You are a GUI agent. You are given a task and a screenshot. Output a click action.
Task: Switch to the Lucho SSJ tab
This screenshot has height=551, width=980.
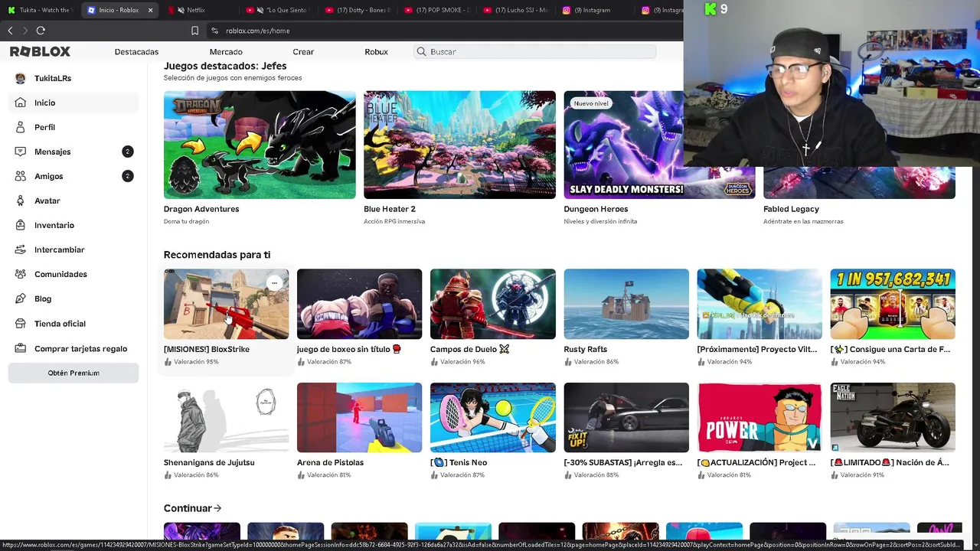pos(515,10)
